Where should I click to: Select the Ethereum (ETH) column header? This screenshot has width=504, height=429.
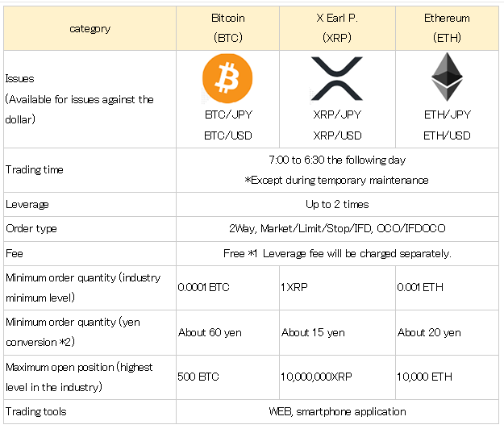pos(447,28)
